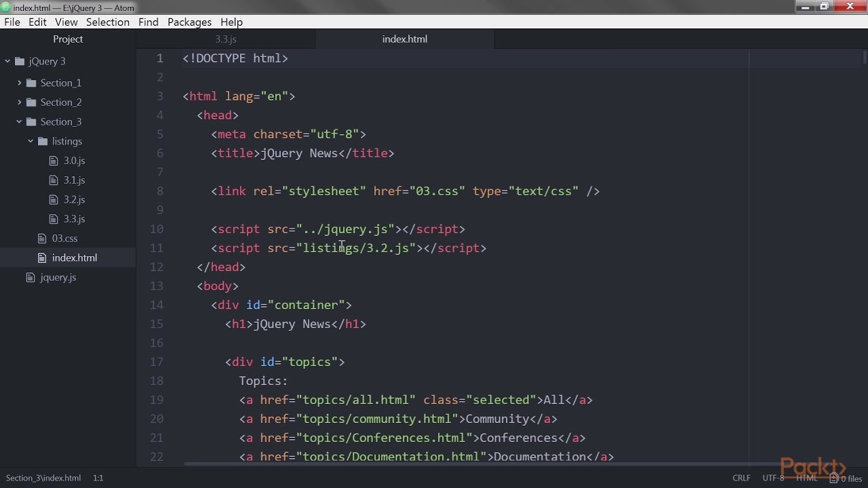Image resolution: width=868 pixels, height=488 pixels.
Task: Click the 3.1.js file icon
Action: [54, 180]
